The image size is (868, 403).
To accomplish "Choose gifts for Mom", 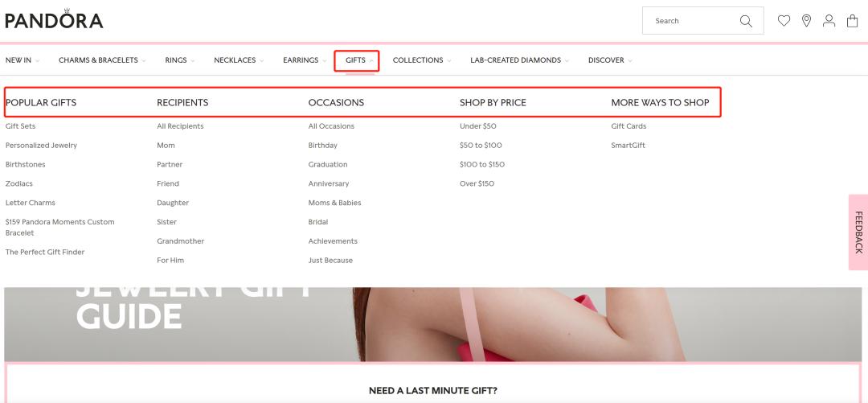I will [x=166, y=146].
